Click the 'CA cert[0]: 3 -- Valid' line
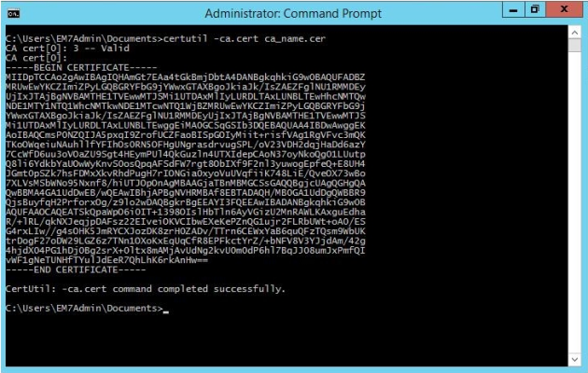Viewport: 588px width, 373px height. (x=67, y=48)
